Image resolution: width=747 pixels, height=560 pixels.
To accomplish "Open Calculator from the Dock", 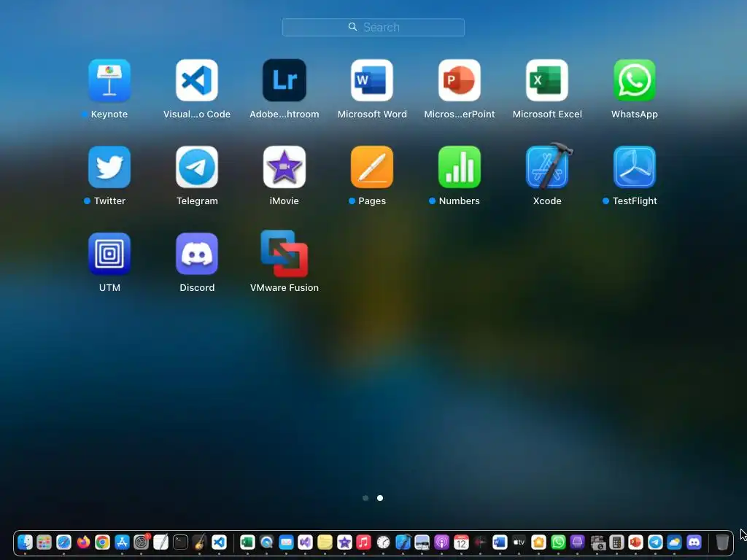I will click(x=616, y=542).
